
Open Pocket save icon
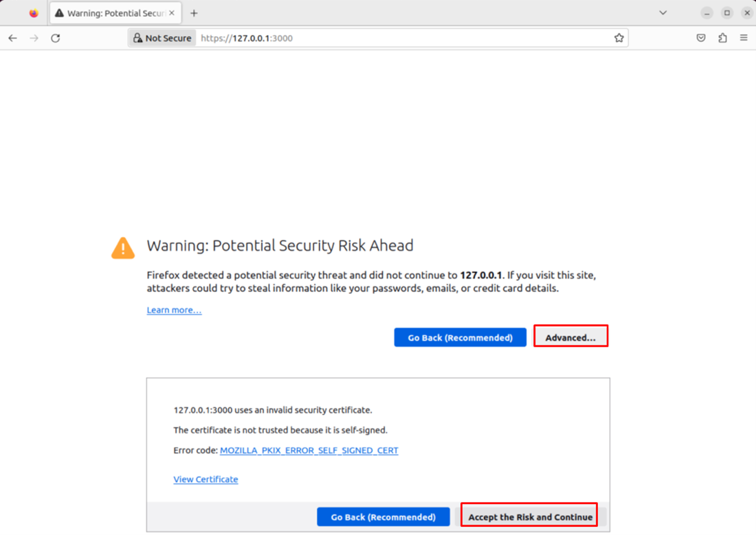701,38
